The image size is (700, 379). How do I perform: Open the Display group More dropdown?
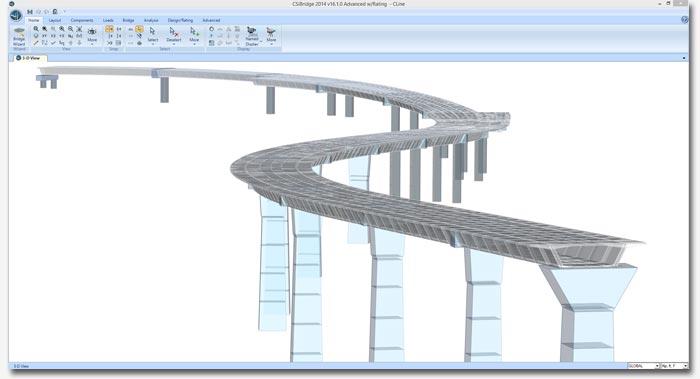[x=271, y=35]
